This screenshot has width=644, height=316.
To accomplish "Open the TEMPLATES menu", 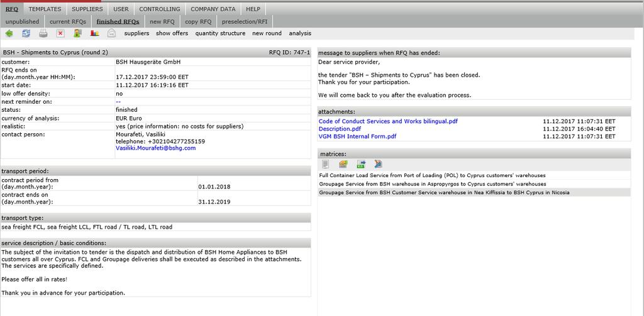I will coord(45,9).
